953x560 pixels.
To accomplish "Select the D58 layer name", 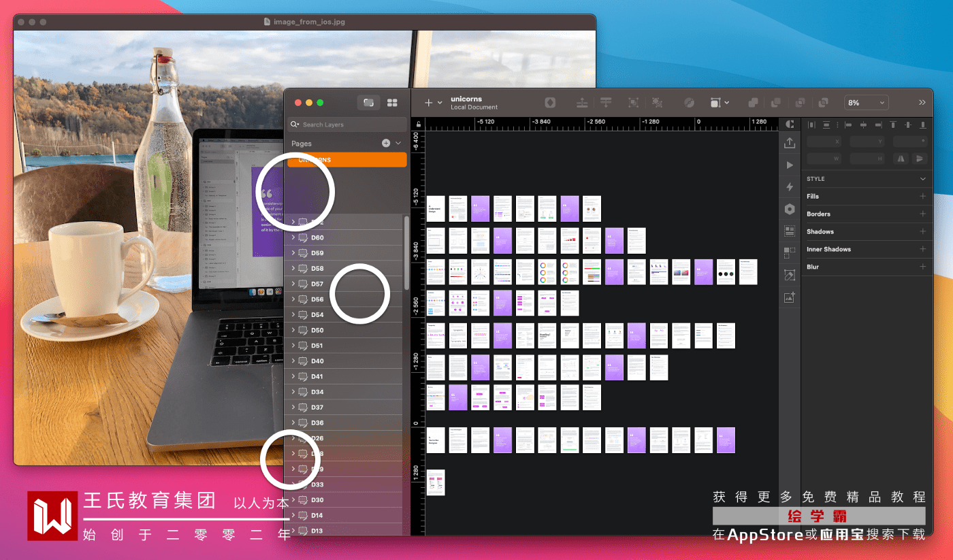I will (317, 269).
